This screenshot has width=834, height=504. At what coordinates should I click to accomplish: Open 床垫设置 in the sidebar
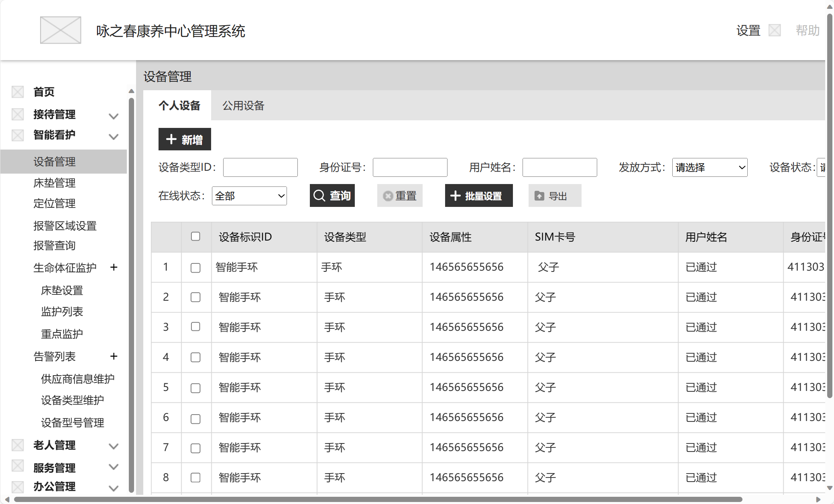pyautogui.click(x=62, y=290)
